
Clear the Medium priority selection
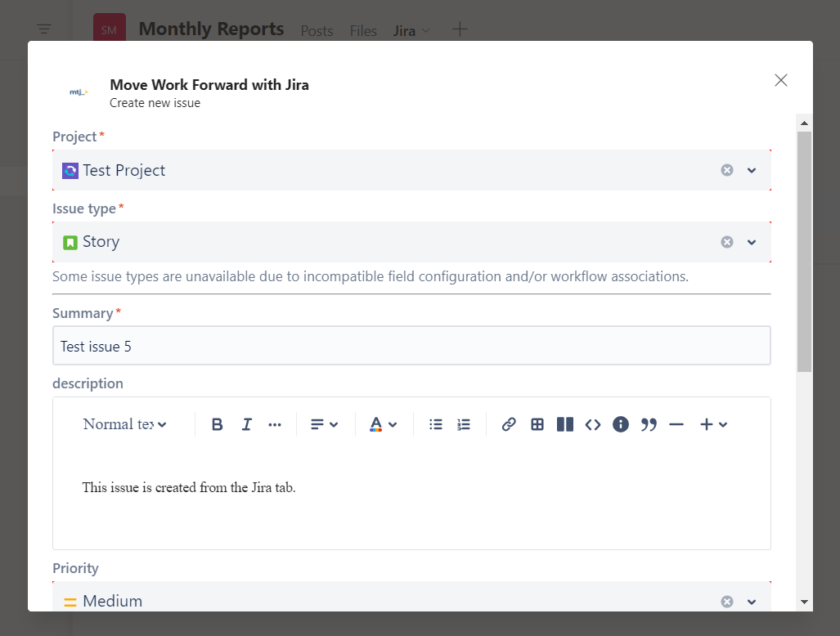[x=726, y=602]
